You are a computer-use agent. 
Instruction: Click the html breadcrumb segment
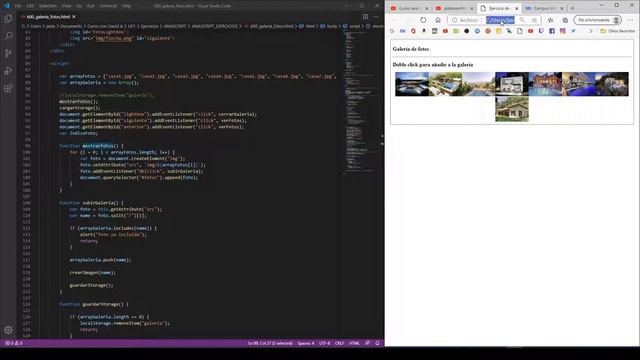pos(307,26)
